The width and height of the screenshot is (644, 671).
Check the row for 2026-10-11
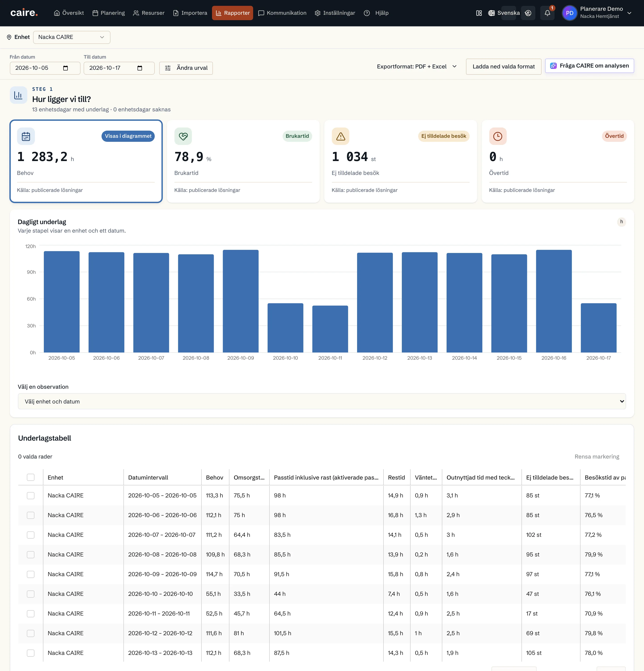[x=31, y=614]
